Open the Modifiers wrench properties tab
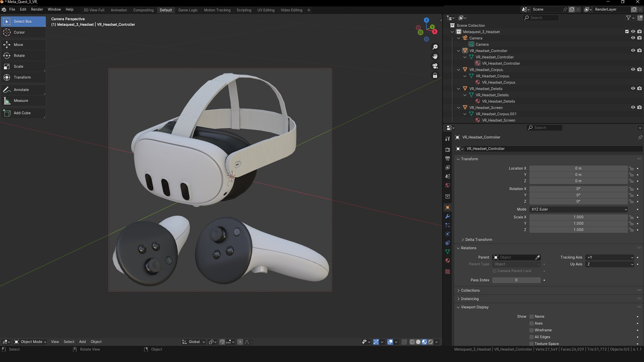The image size is (644, 362). coord(447,217)
